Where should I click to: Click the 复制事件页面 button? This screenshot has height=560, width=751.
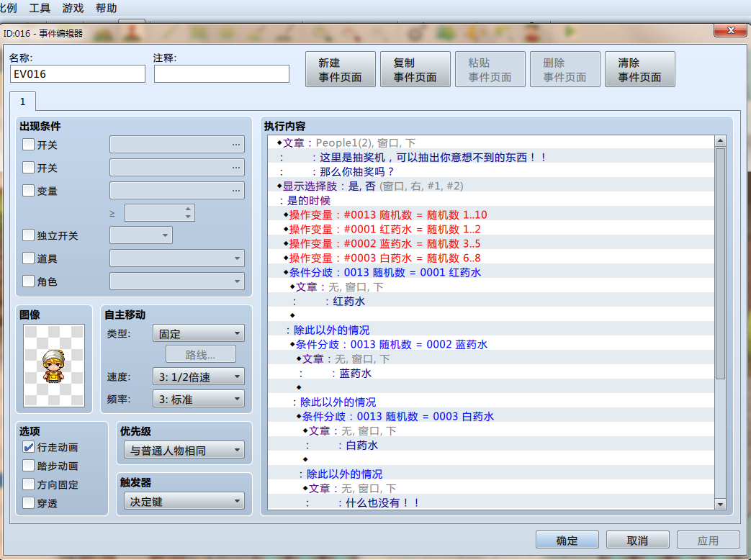[x=415, y=69]
